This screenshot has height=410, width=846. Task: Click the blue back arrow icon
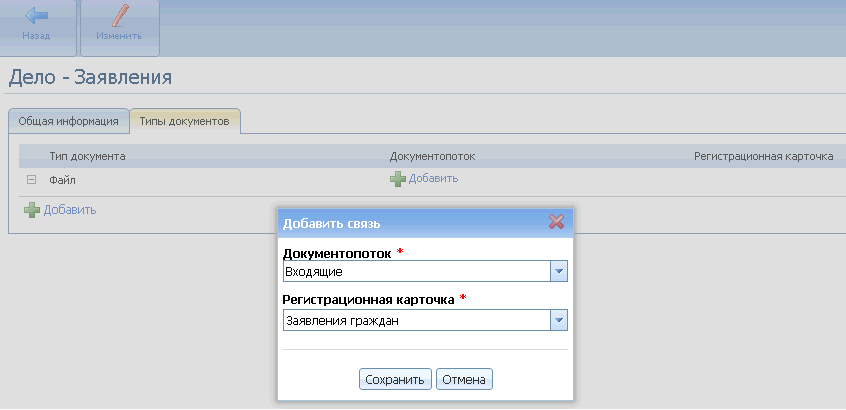click(x=36, y=16)
